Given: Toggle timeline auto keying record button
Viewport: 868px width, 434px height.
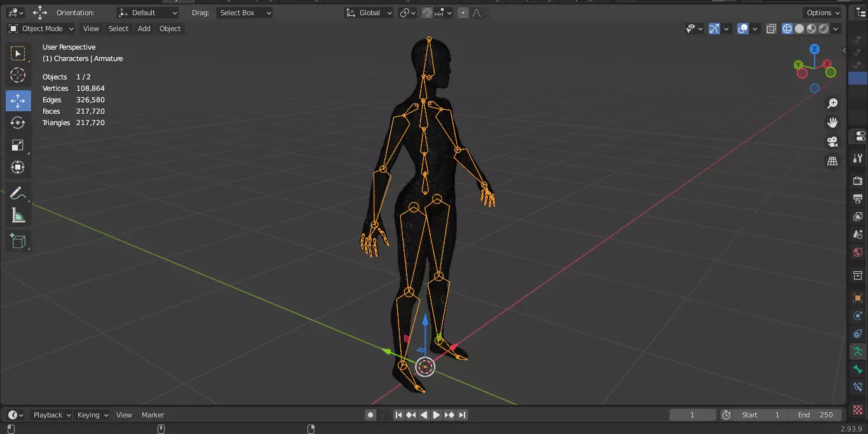Looking at the screenshot, I should tap(370, 415).
